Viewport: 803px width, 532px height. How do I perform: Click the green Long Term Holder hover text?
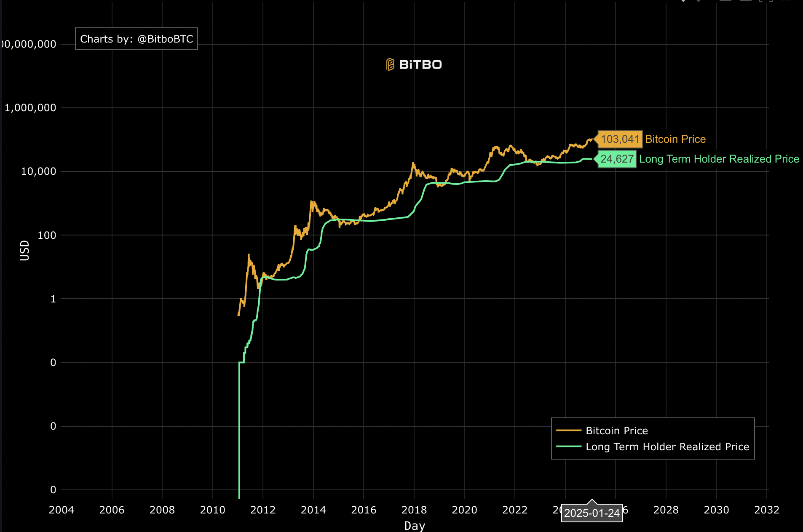719,159
